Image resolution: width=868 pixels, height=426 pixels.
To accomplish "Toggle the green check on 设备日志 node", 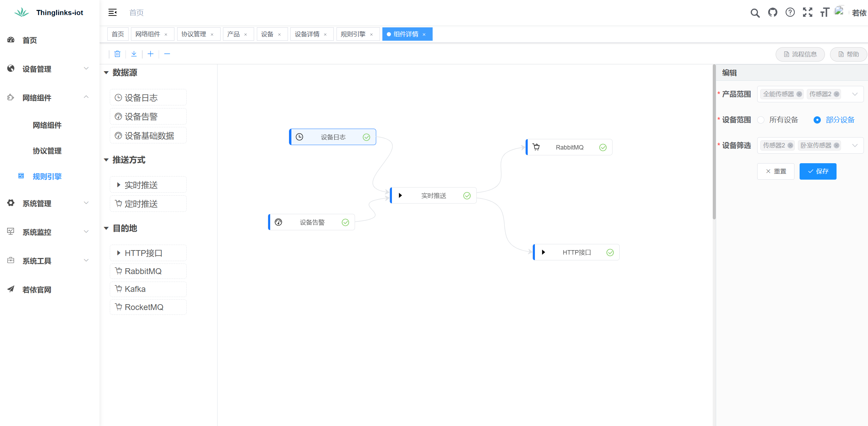I will point(366,137).
